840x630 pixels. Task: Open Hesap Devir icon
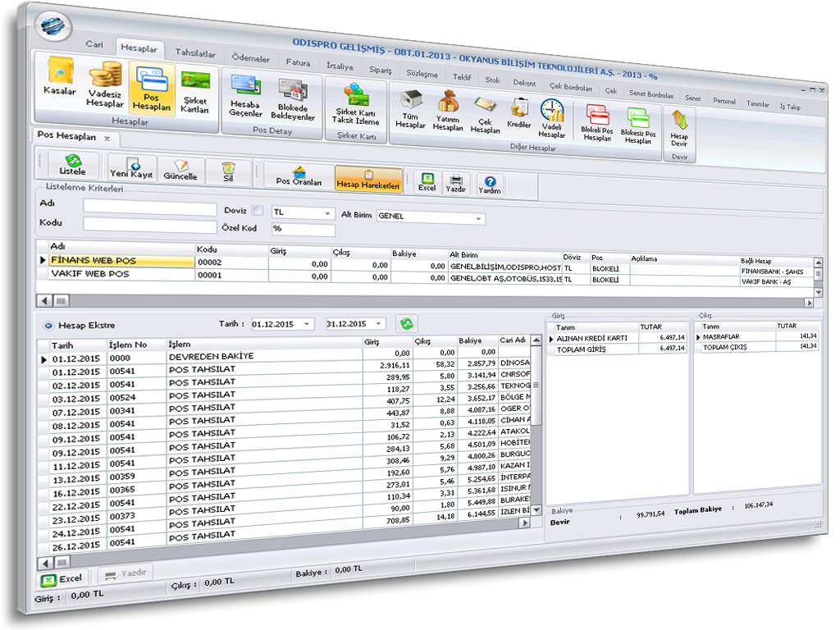click(x=679, y=129)
